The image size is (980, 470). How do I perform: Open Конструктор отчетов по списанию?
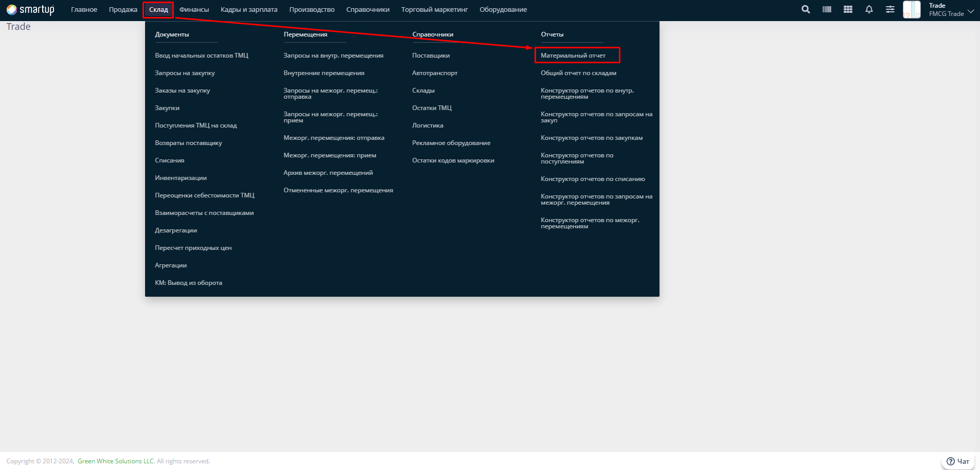click(593, 179)
